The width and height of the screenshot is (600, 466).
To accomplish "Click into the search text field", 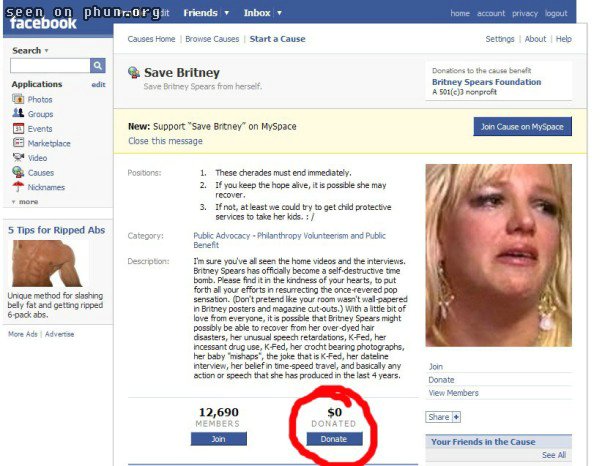I will [50, 65].
